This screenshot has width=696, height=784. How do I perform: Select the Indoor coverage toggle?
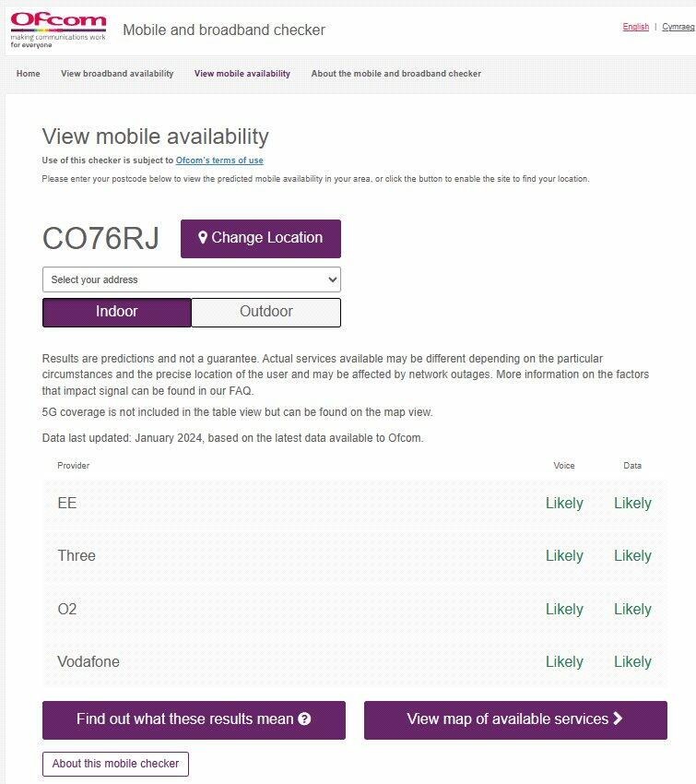[x=117, y=312]
